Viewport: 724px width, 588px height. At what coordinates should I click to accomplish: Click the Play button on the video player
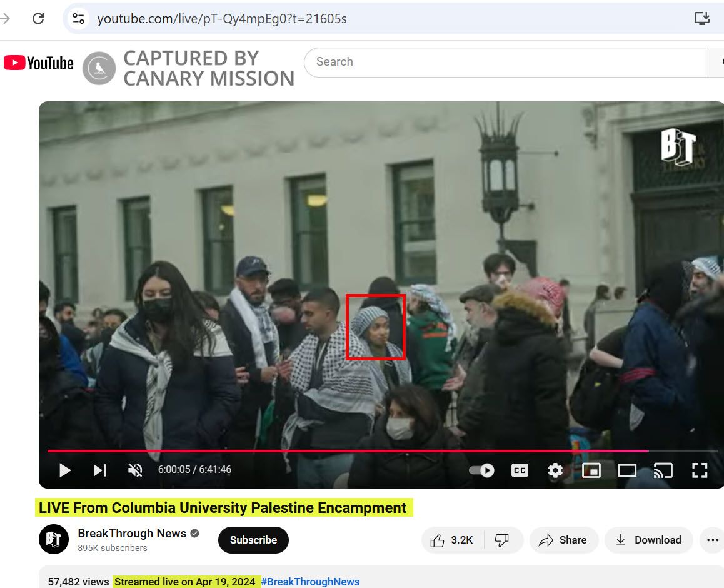point(64,470)
